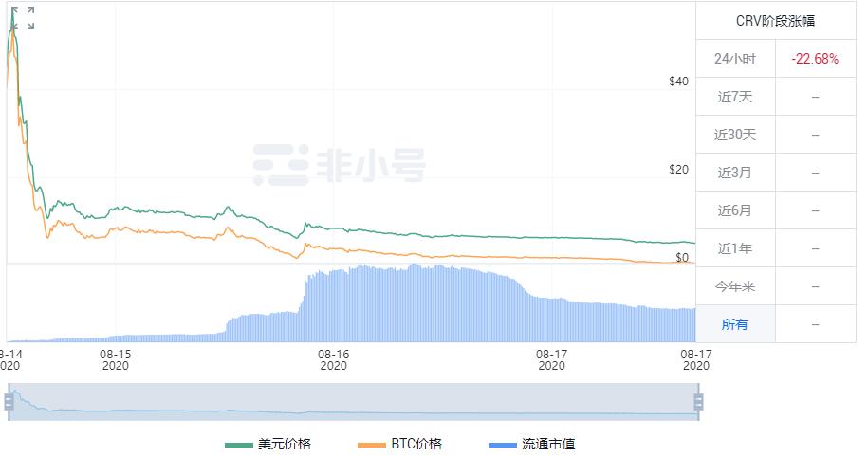Screen dimensions: 868x457
Task: Click the right range navigator handle
Action: click(699, 402)
